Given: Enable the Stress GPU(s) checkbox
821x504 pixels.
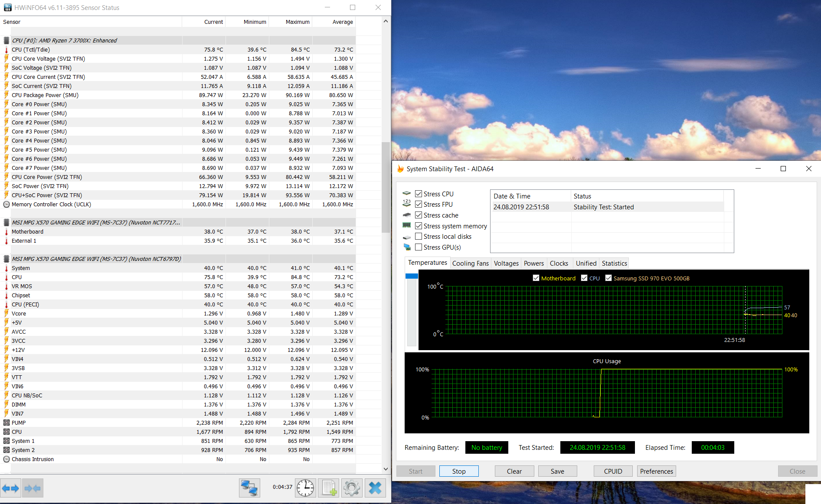Looking at the screenshot, I should (x=419, y=247).
